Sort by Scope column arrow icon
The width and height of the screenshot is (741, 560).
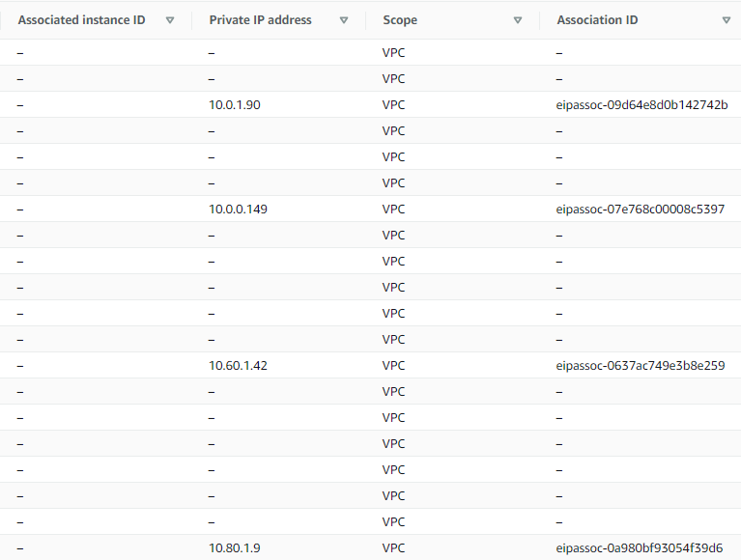pos(518,20)
